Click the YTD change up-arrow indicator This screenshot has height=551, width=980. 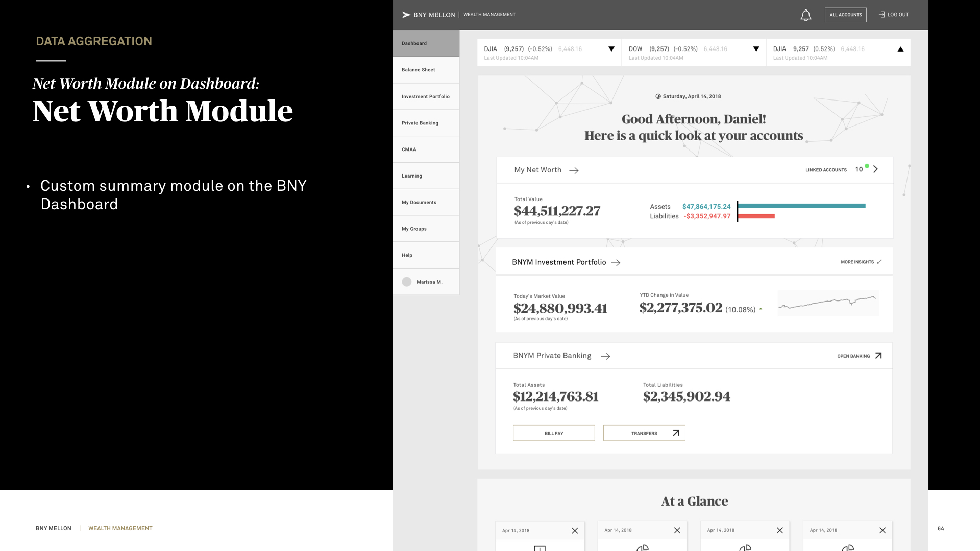(x=761, y=309)
